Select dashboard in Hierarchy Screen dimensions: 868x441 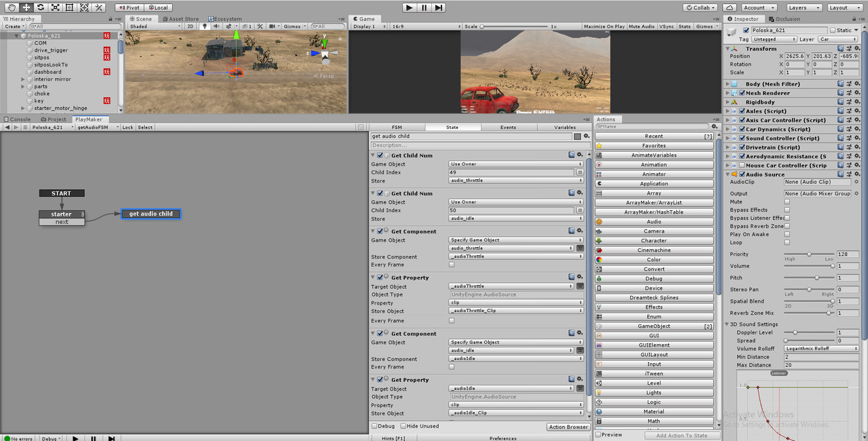[47, 72]
